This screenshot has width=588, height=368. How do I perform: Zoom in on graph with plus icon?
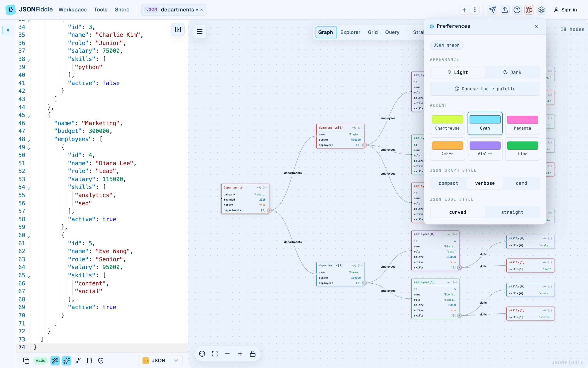coord(240,354)
